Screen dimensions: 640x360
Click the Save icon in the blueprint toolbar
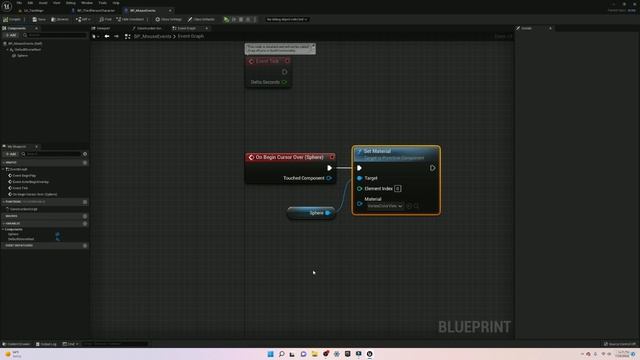click(x=39, y=19)
